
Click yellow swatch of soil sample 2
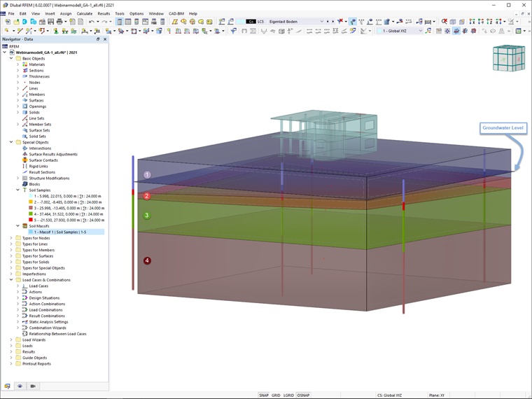(x=31, y=202)
